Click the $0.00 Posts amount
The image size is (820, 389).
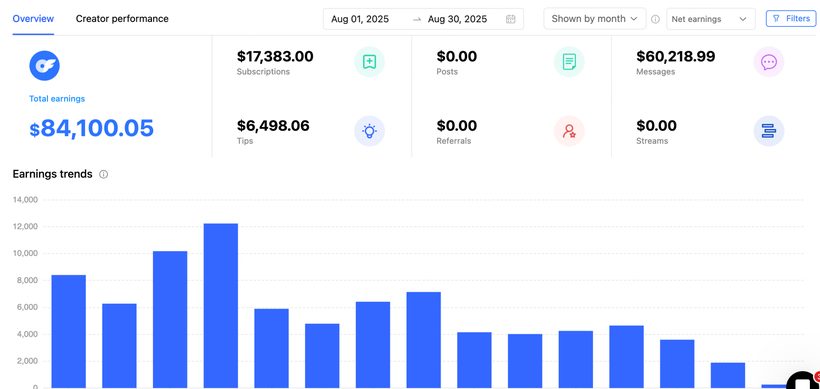tap(457, 56)
